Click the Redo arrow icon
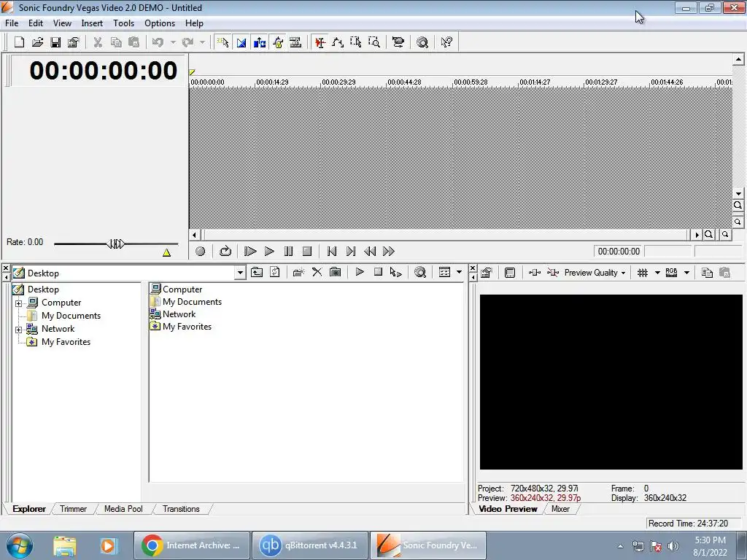747x560 pixels. tap(187, 42)
